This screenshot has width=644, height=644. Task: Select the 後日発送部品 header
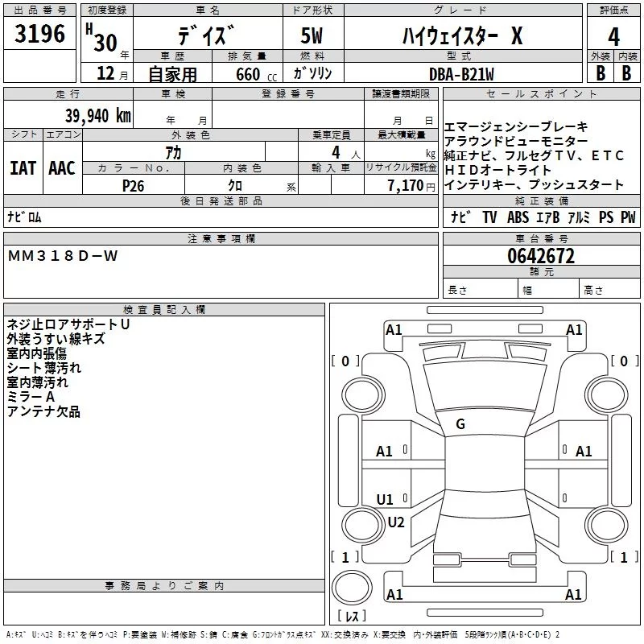221,200
